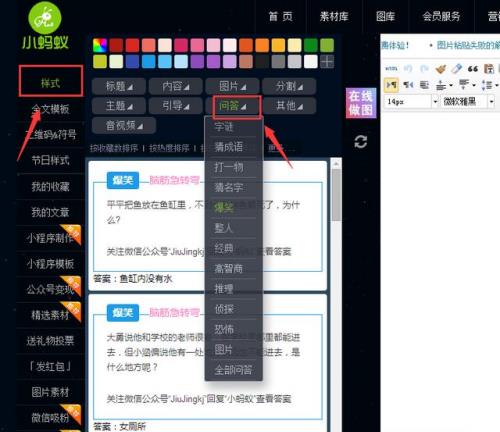Open 全文模板 in the left sidebar

[x=50, y=109]
